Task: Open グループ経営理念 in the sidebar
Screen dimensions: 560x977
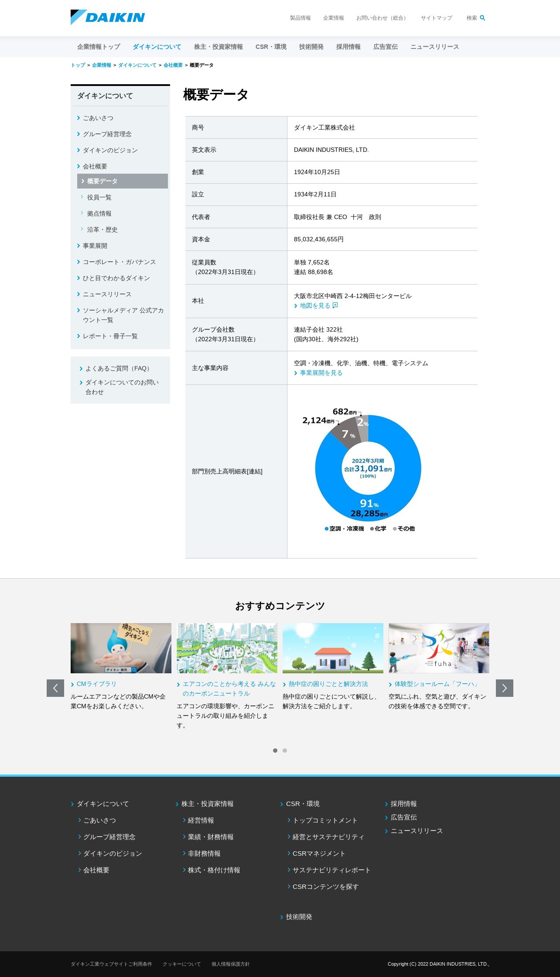Action: click(107, 134)
